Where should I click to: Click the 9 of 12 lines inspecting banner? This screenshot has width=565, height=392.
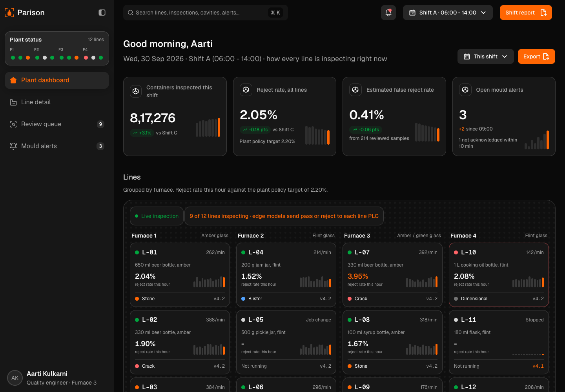coord(284,216)
